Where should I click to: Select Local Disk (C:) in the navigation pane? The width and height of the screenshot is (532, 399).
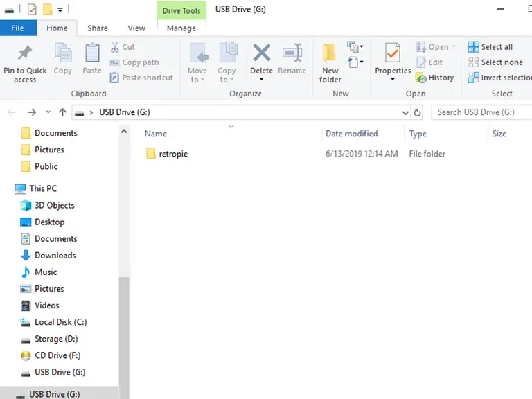coord(60,322)
